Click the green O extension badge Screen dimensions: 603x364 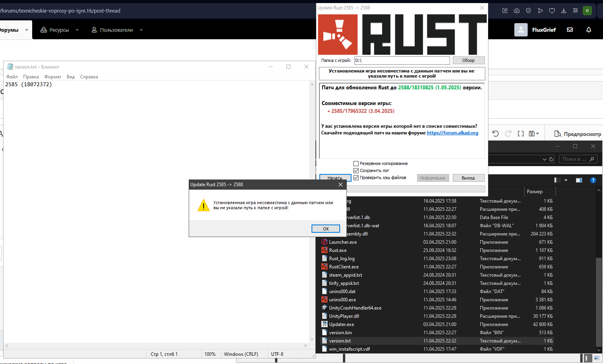click(587, 11)
